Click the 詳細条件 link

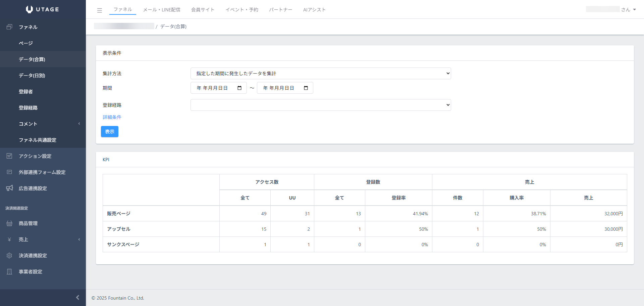tap(112, 117)
